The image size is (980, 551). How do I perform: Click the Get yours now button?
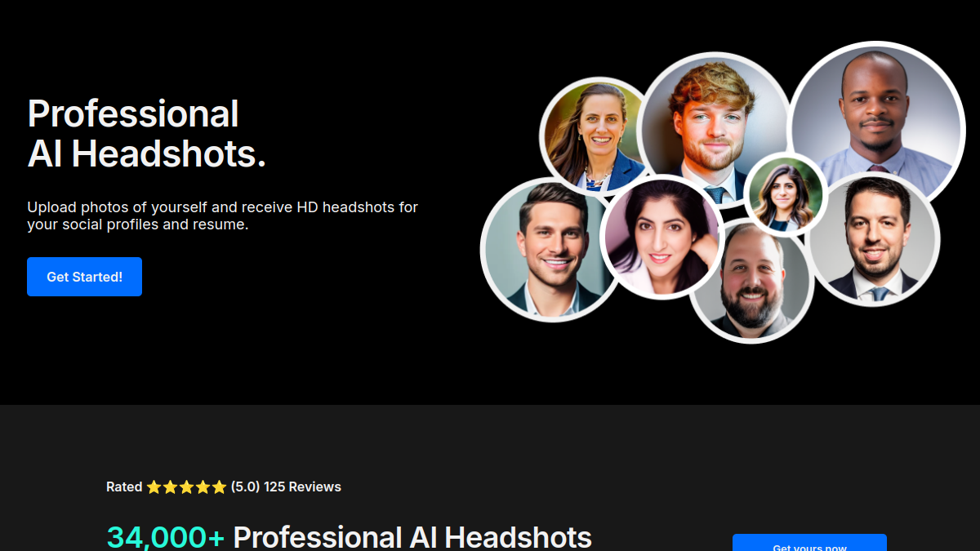(x=809, y=543)
